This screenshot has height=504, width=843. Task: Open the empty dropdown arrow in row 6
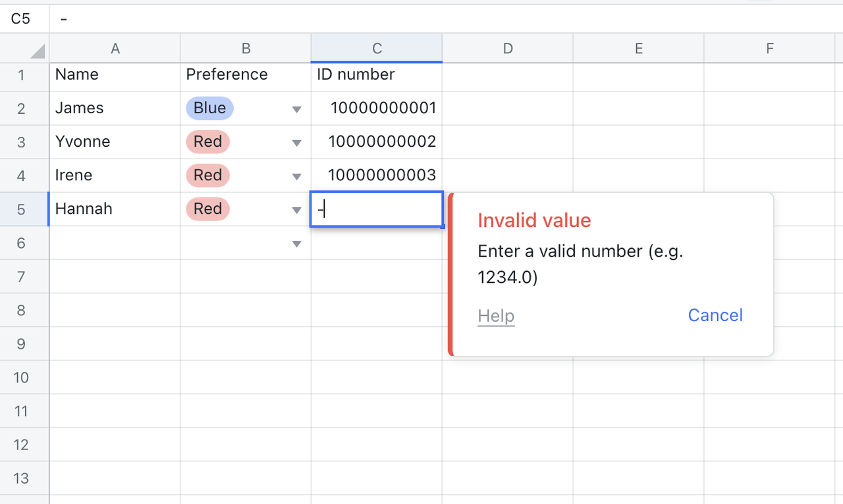pyautogui.click(x=296, y=244)
